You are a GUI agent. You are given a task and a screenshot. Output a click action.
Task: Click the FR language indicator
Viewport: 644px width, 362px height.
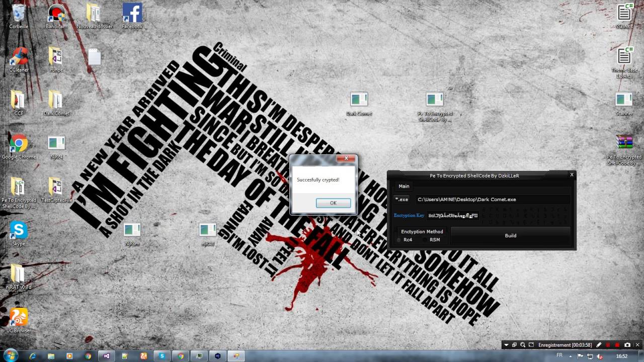tap(559, 355)
